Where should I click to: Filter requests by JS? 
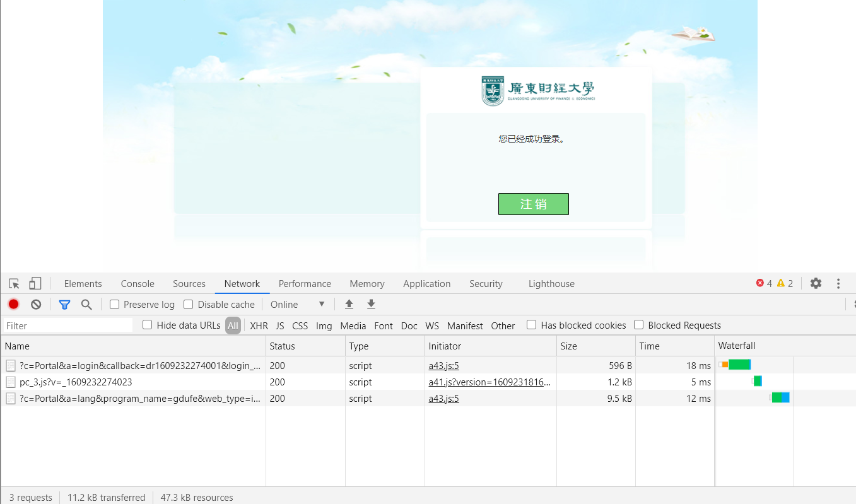(280, 326)
